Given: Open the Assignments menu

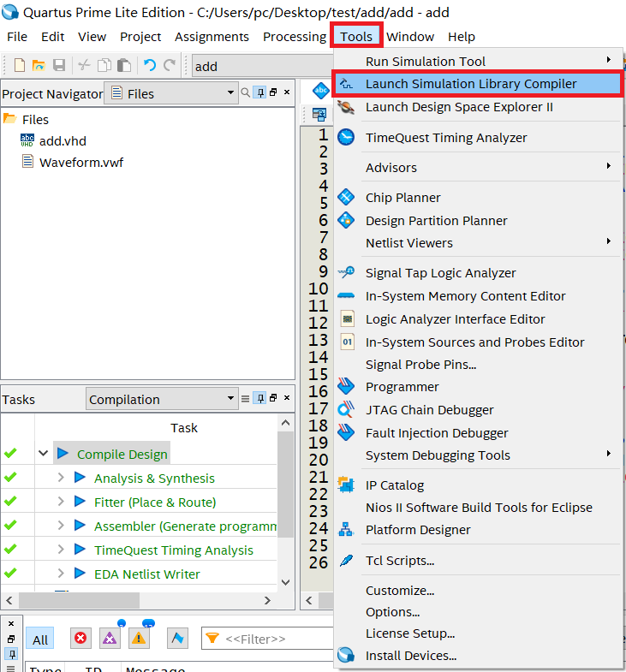Looking at the screenshot, I should click(212, 37).
